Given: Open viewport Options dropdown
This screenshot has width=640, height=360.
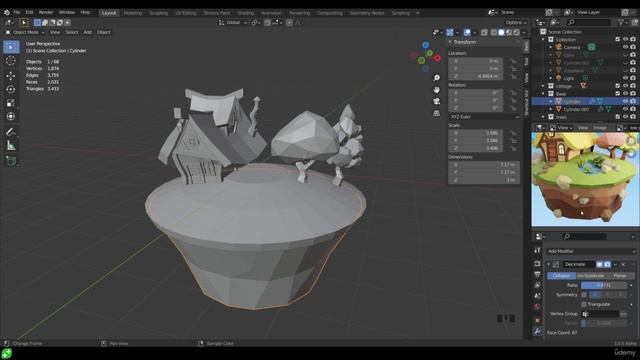Looking at the screenshot, I should tap(516, 22).
